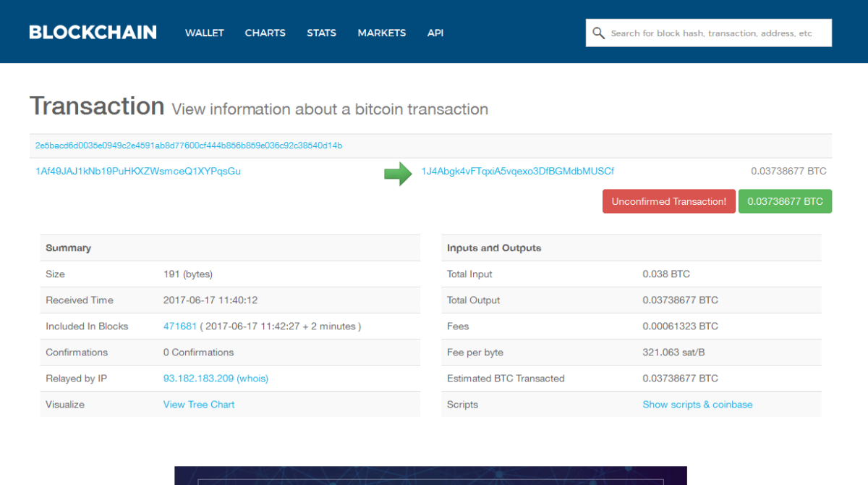Screen dimensions: 868x485
Task: Open the transaction hash link 2e5bacd6…
Action: point(189,145)
